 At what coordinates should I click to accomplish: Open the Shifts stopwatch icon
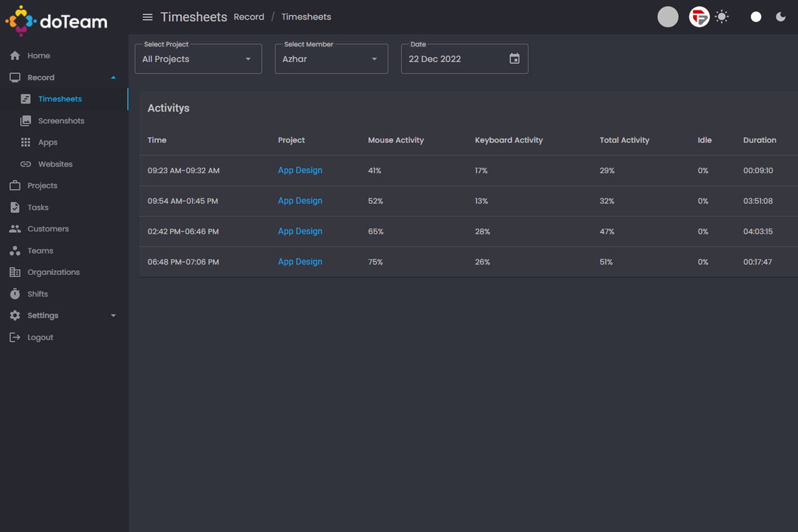coord(15,293)
